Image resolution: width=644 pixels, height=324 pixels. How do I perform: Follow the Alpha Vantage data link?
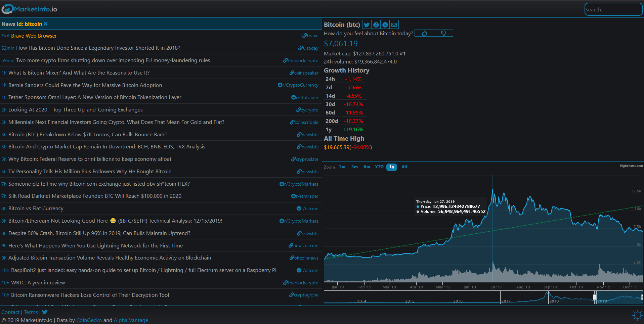(x=131, y=320)
